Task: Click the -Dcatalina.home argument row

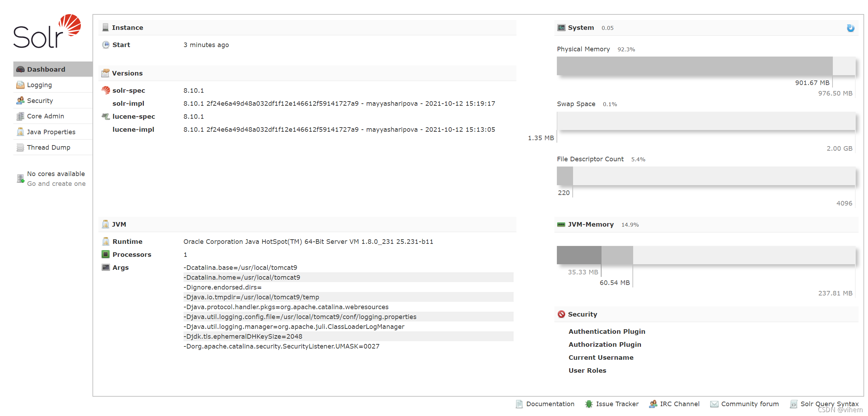Action: coord(348,277)
